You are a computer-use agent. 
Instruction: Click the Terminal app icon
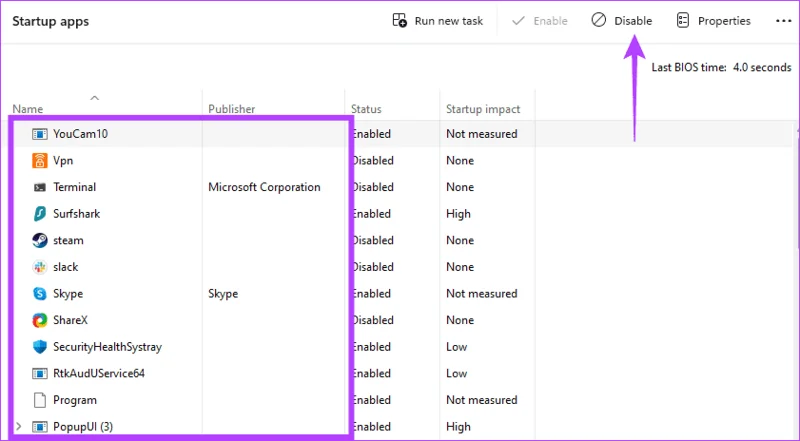click(x=40, y=187)
